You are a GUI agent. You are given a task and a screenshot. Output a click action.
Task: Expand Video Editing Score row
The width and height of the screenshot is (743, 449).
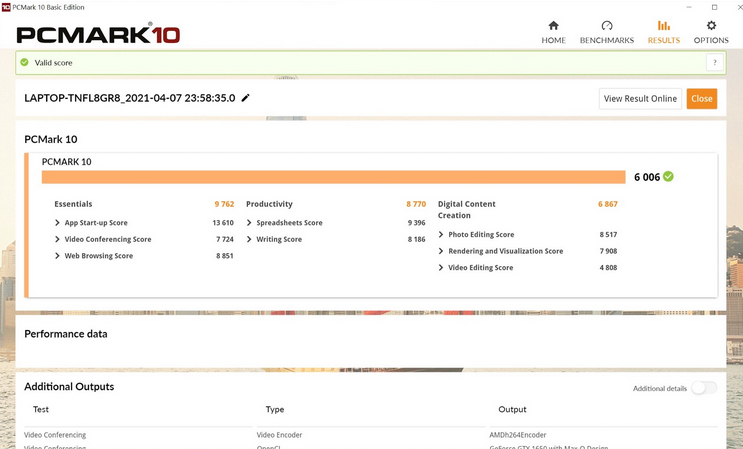(x=441, y=268)
